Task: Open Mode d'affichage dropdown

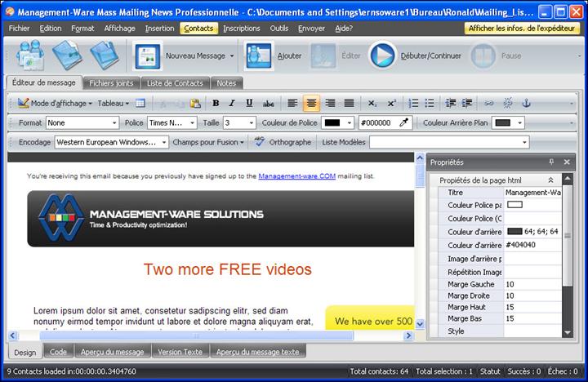Action: 91,104
